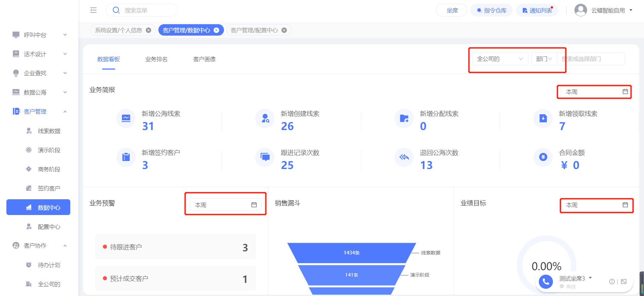
Task: Expand the 话术设计 sidebar menu
Action: pyautogui.click(x=65, y=54)
